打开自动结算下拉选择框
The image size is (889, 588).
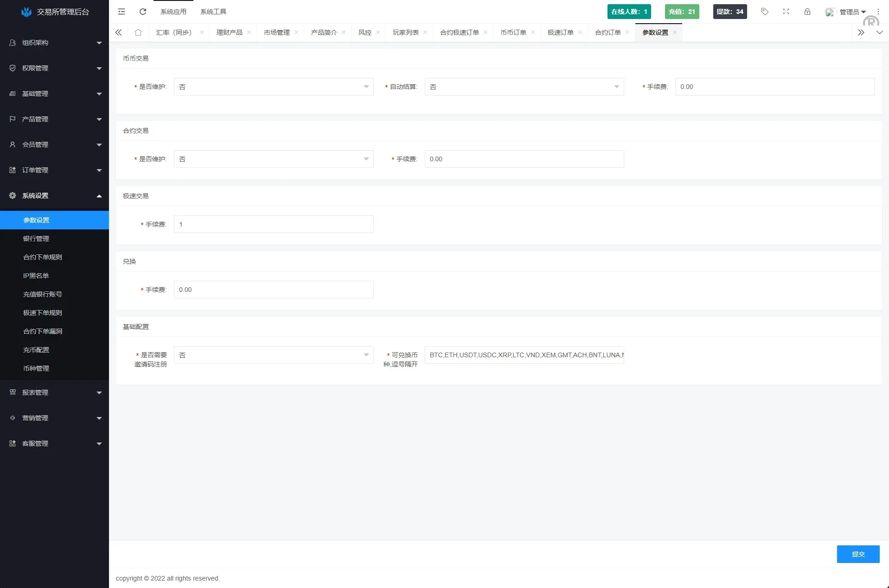pos(524,87)
